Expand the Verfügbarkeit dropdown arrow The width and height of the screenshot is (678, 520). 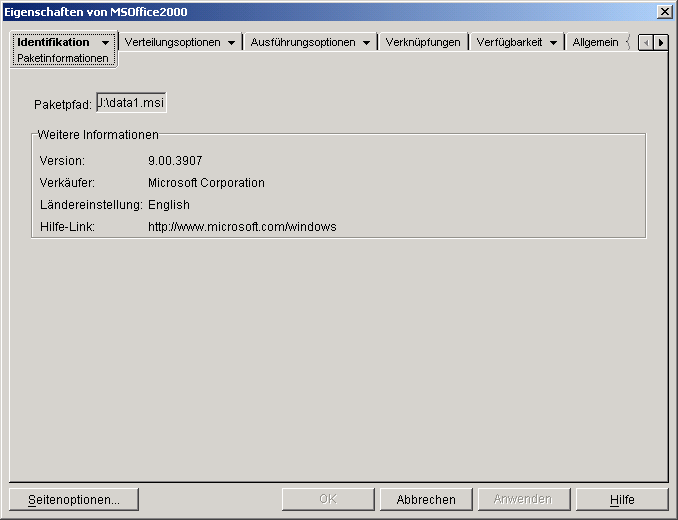[553, 43]
